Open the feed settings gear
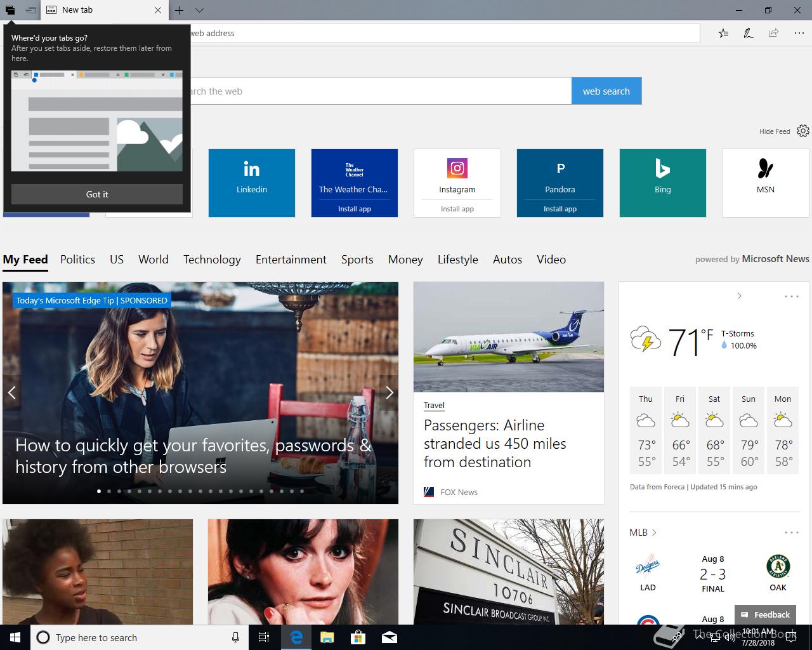812x650 pixels. [x=803, y=131]
